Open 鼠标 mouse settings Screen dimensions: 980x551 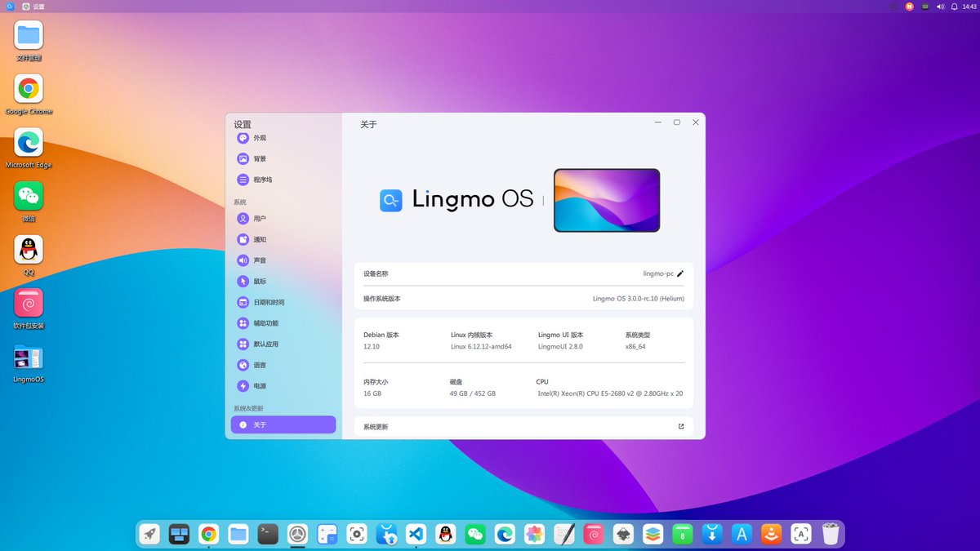click(x=283, y=282)
